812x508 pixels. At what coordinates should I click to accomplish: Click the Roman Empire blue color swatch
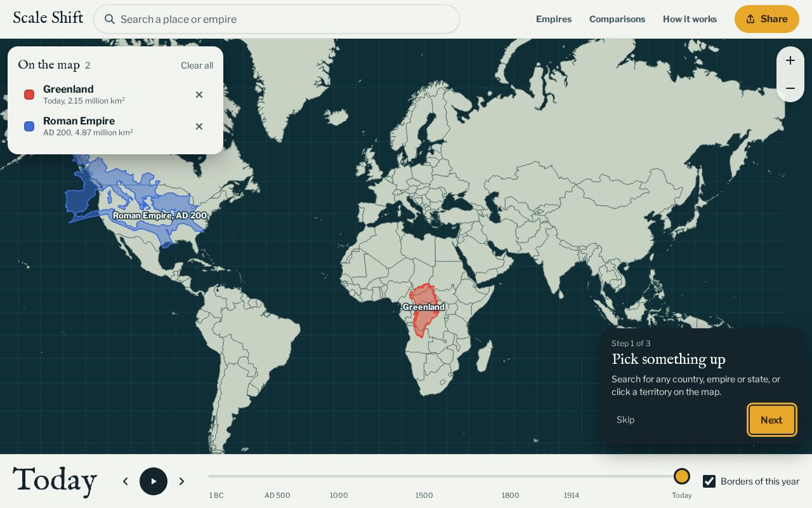29,126
